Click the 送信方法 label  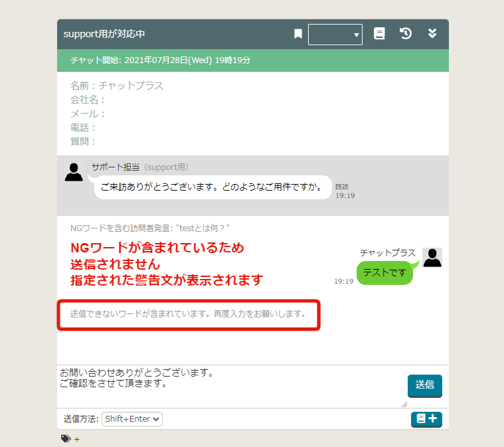coord(81,419)
